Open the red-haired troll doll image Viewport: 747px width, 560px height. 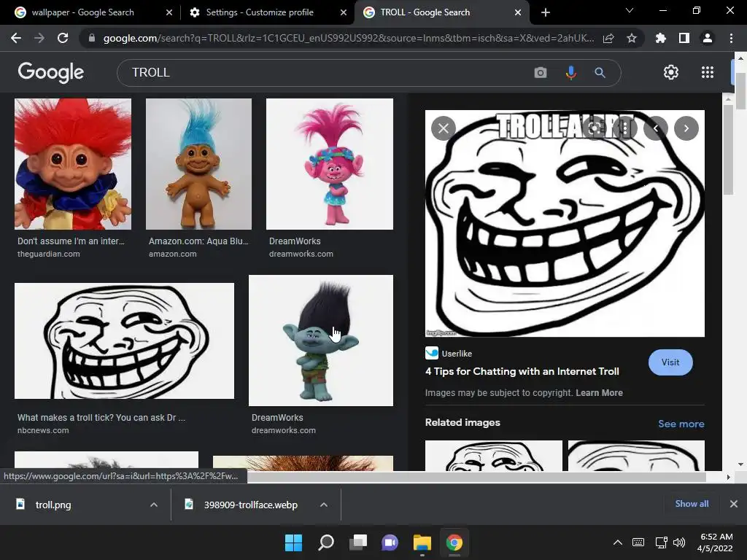point(73,164)
